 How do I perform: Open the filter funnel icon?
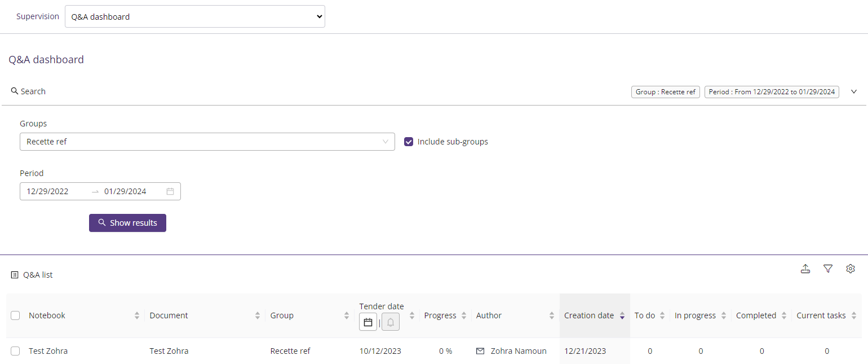pyautogui.click(x=828, y=269)
